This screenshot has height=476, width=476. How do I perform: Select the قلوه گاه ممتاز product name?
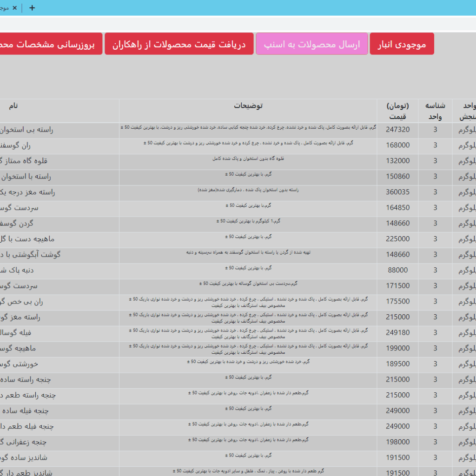24,161
